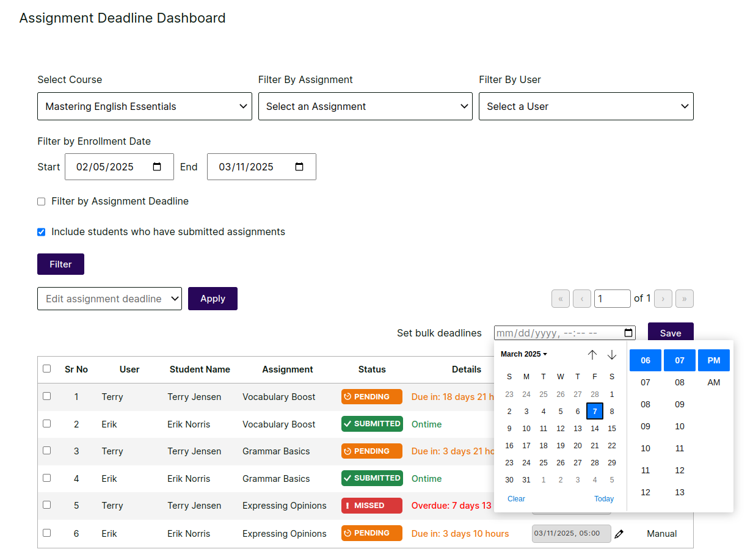The width and height of the screenshot is (753, 560).
Task: Click the purple Filter button
Action: [60, 264]
